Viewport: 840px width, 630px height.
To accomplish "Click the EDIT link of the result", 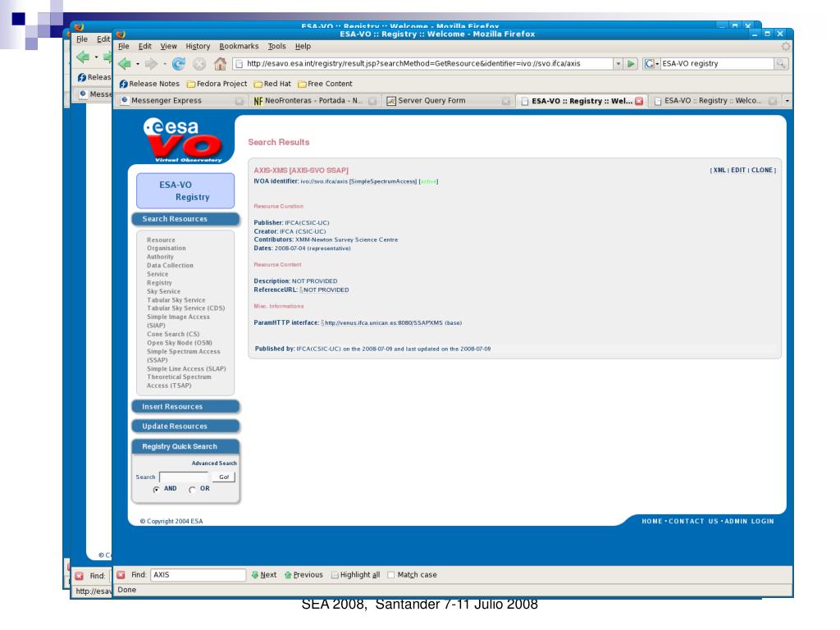I will [x=738, y=171].
